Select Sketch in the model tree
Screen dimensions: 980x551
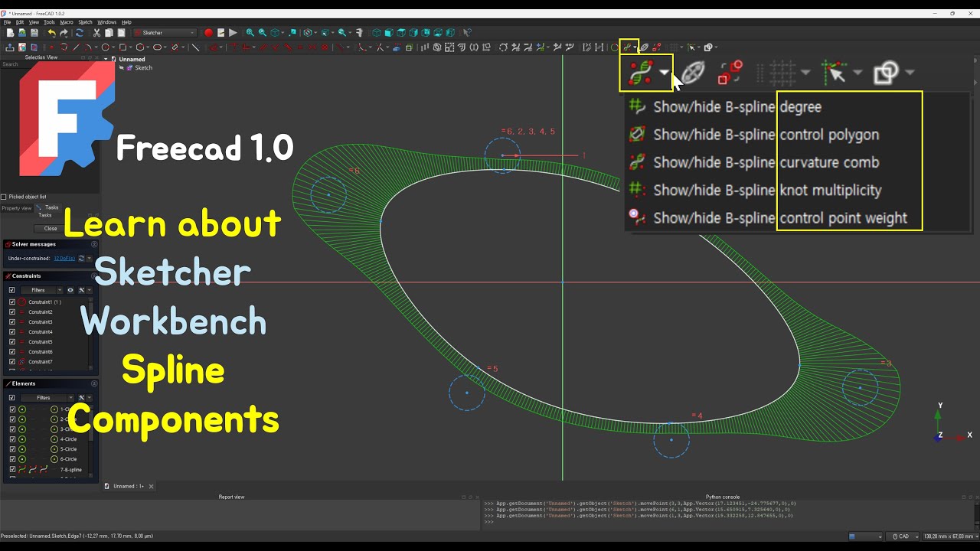[143, 68]
